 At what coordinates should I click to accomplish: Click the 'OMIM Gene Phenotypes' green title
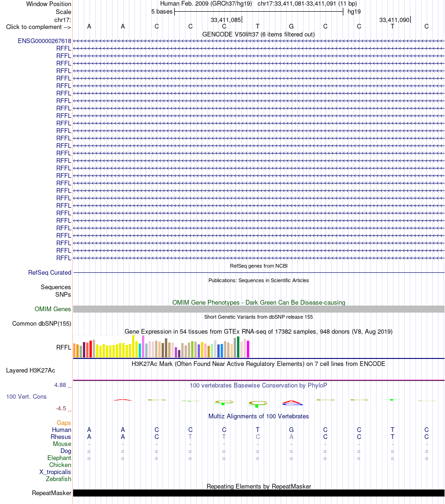point(259,302)
